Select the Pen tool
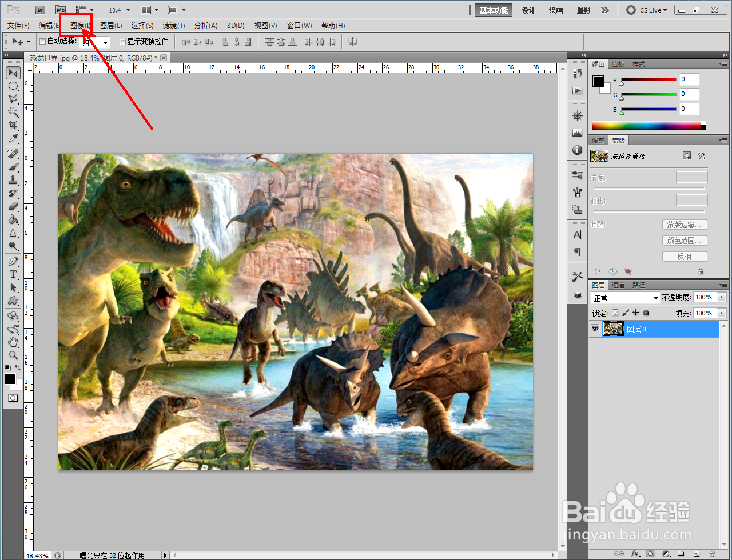Viewport: 732px width, 560px height. [x=13, y=262]
